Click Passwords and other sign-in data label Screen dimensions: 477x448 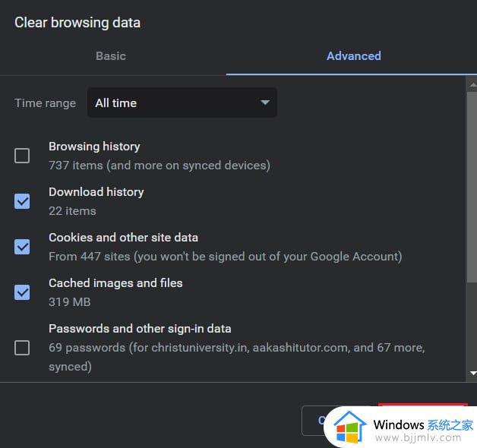pyautogui.click(x=140, y=329)
